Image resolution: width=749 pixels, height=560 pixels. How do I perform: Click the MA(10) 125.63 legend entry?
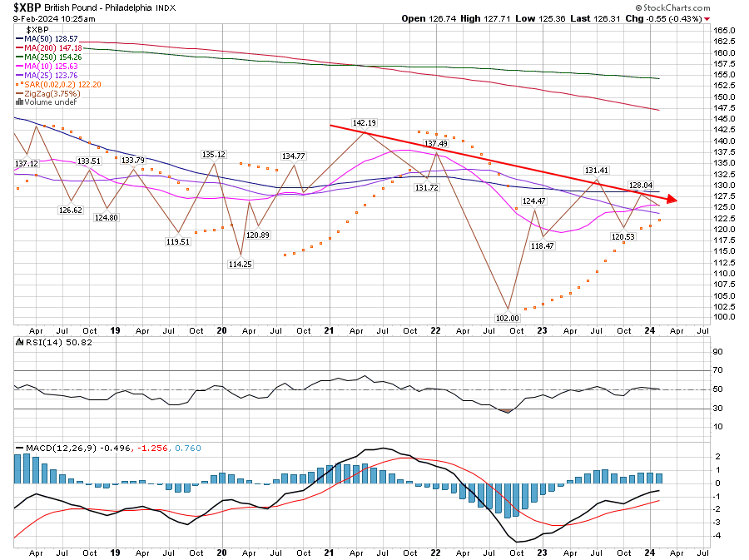pyautogui.click(x=51, y=66)
